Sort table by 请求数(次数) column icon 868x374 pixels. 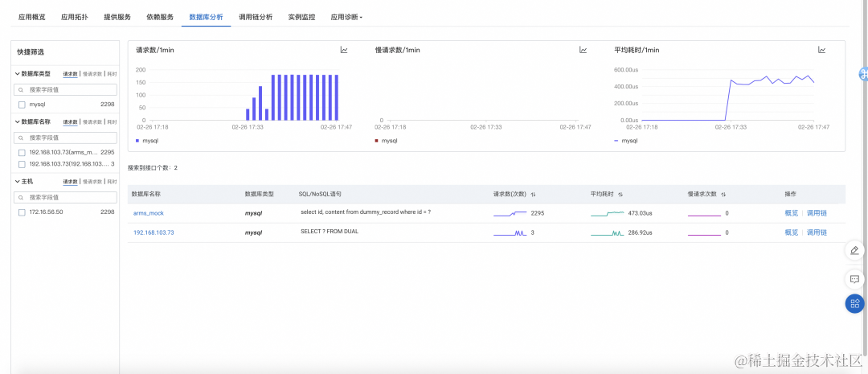(533, 195)
